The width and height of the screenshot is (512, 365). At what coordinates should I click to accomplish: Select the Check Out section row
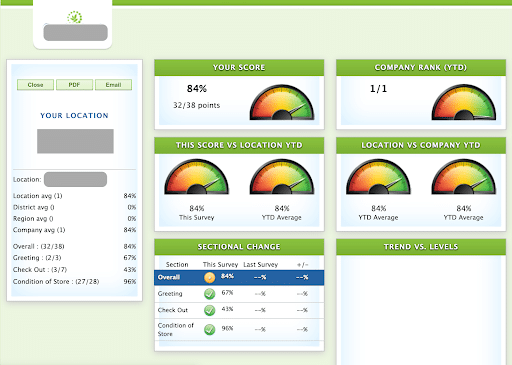click(239, 310)
